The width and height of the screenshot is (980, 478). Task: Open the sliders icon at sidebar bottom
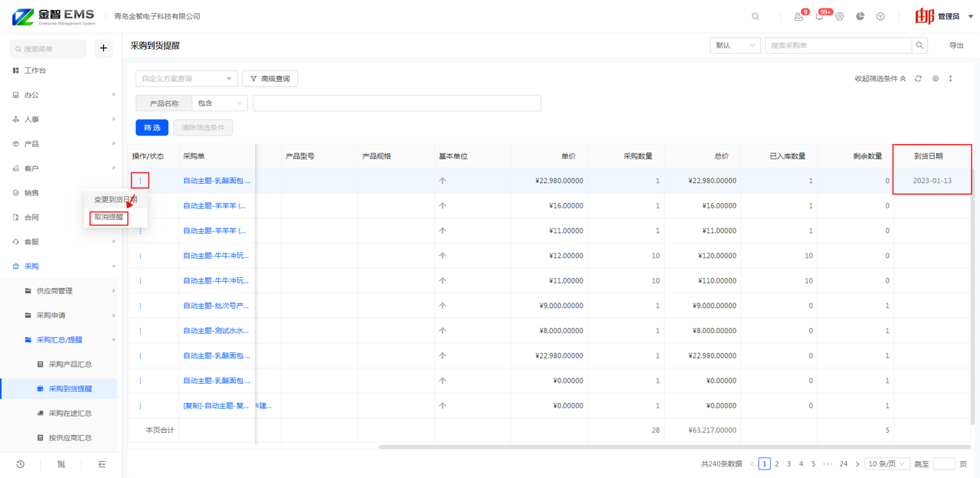pyautogui.click(x=61, y=464)
